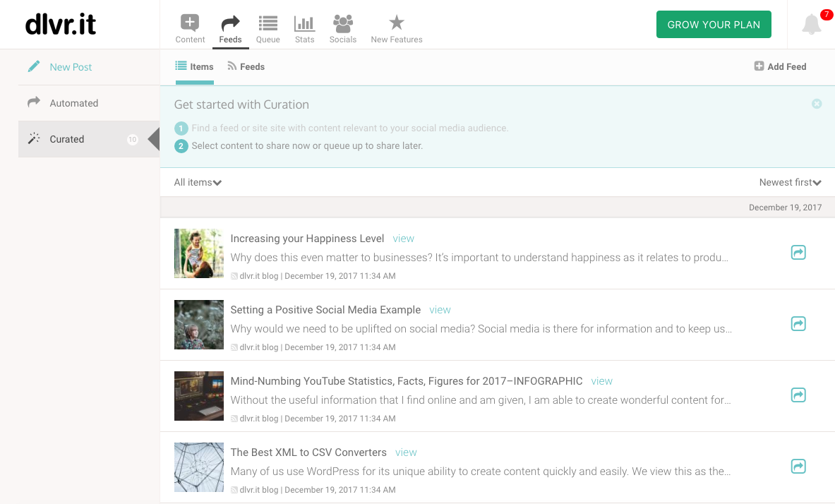
Task: Open the Queue list icon
Action: click(268, 23)
